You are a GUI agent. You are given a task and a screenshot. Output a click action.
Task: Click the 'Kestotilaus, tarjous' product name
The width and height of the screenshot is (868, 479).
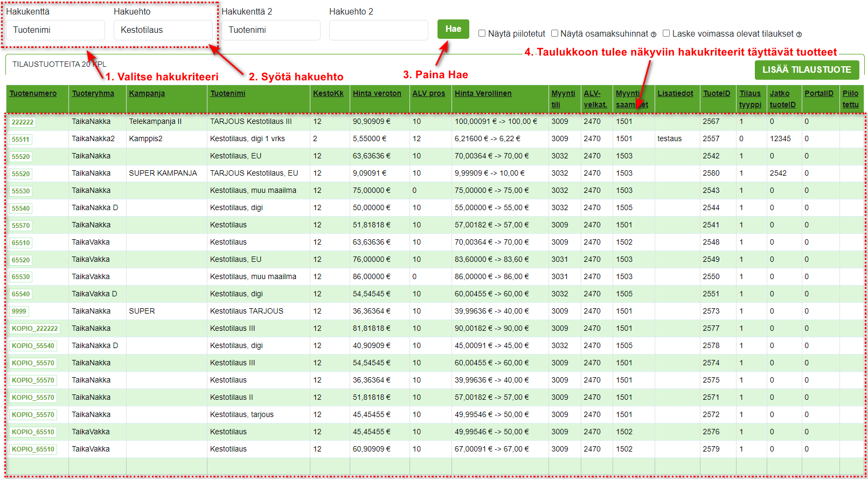click(242, 414)
